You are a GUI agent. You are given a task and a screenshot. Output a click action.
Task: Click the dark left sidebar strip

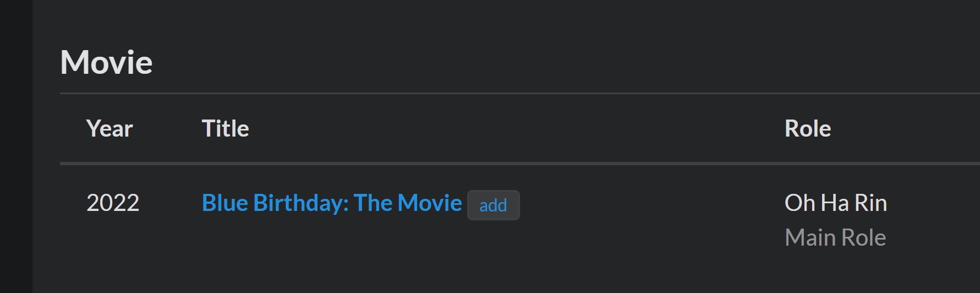tap(16, 146)
